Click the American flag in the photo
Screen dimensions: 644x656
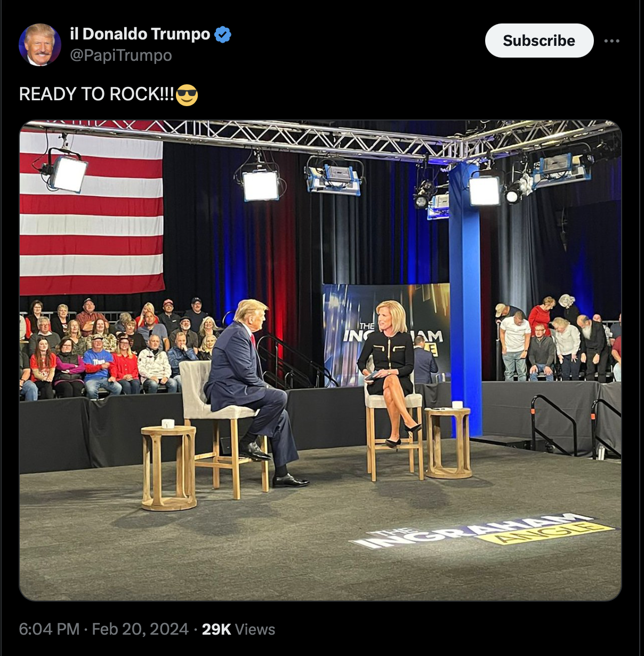[x=92, y=211]
